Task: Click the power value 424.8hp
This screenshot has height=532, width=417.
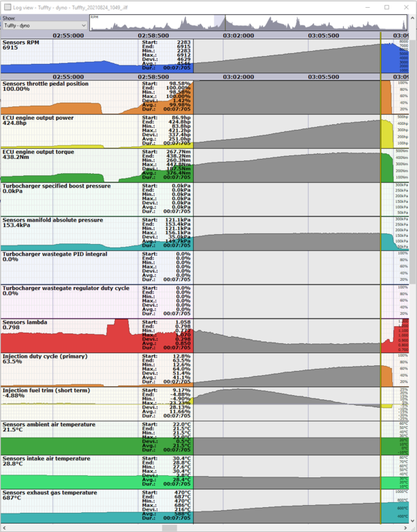Action: tap(15, 123)
